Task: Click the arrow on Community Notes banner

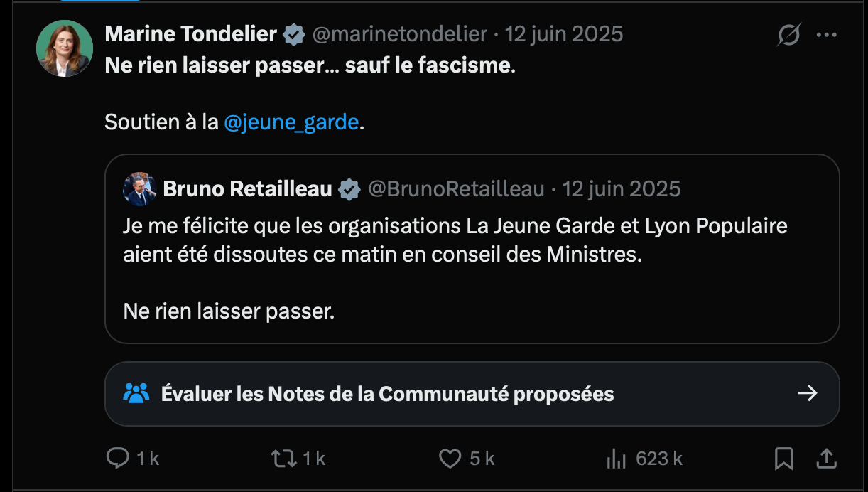Action: coord(808,393)
